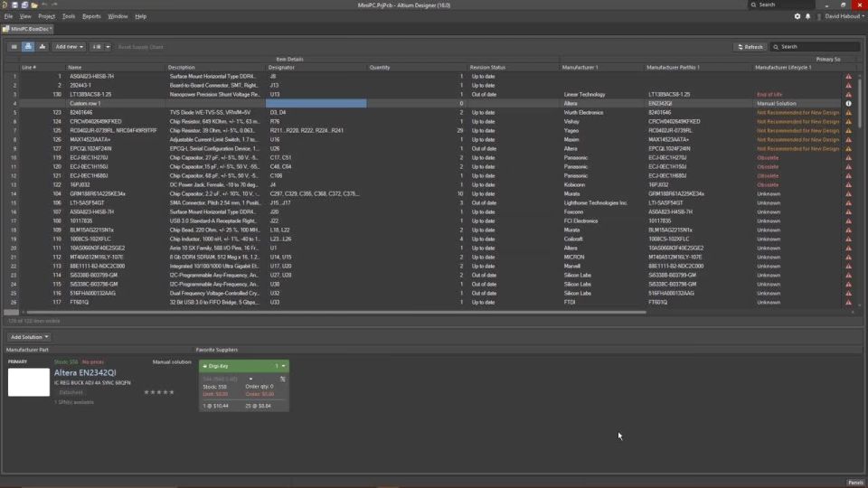
Task: Open the Reports menu
Action: pos(91,16)
